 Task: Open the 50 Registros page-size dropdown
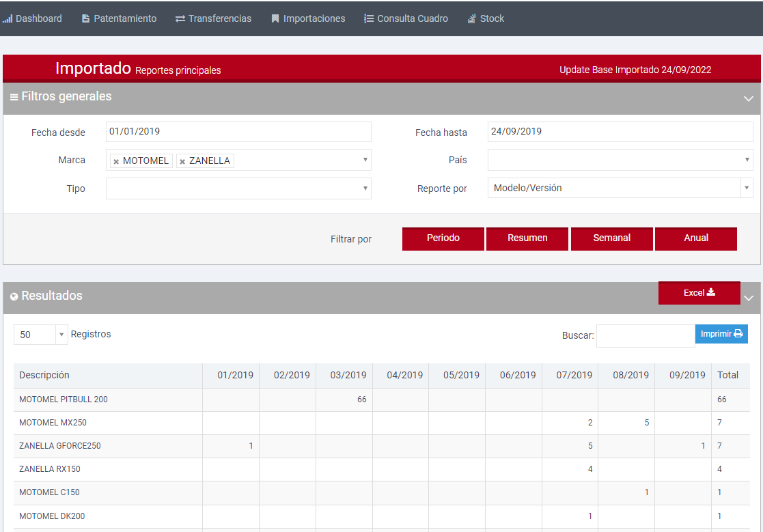40,335
